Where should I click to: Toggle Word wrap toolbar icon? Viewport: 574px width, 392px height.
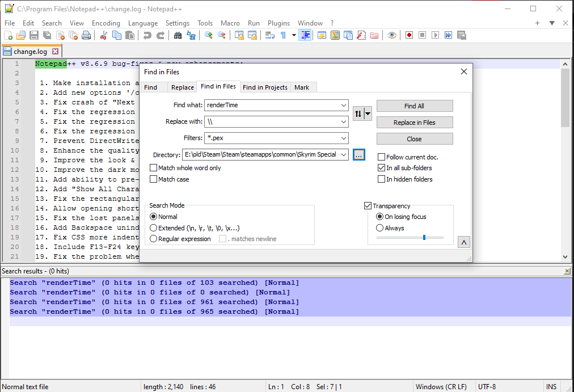pyautogui.click(x=270, y=35)
